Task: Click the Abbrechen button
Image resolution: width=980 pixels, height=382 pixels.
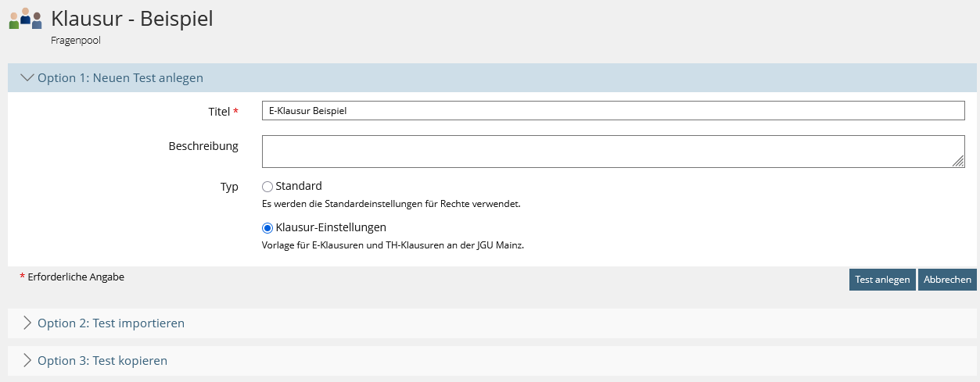Action: (x=947, y=280)
